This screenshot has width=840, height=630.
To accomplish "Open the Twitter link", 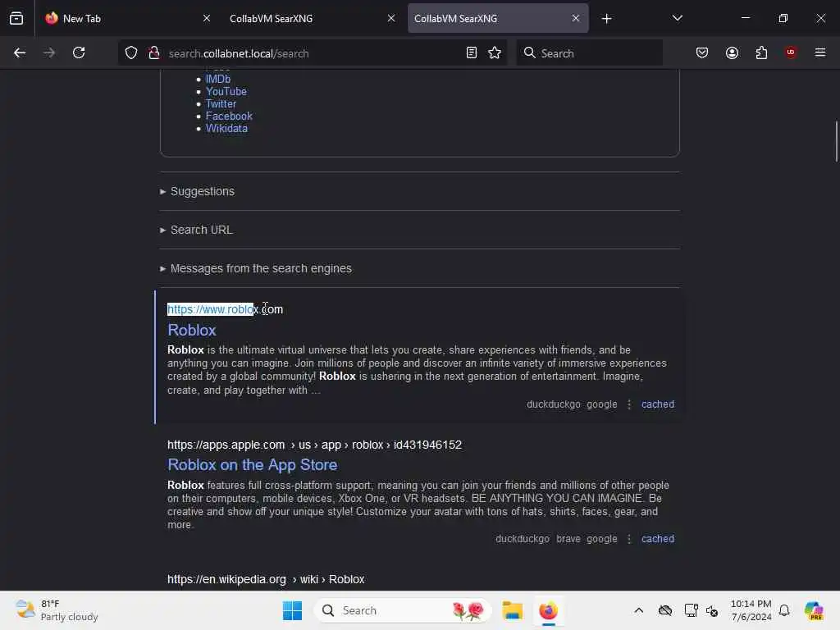I will [221, 104].
